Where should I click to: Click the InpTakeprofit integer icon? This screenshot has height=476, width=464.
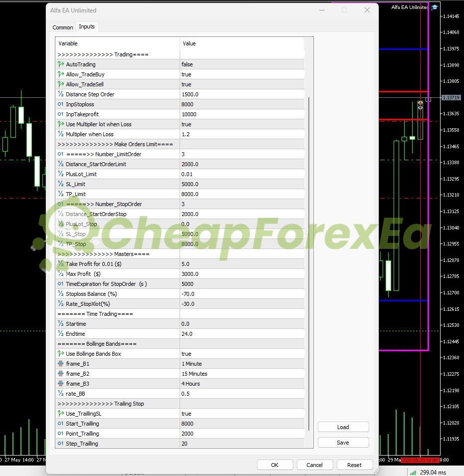click(61, 114)
